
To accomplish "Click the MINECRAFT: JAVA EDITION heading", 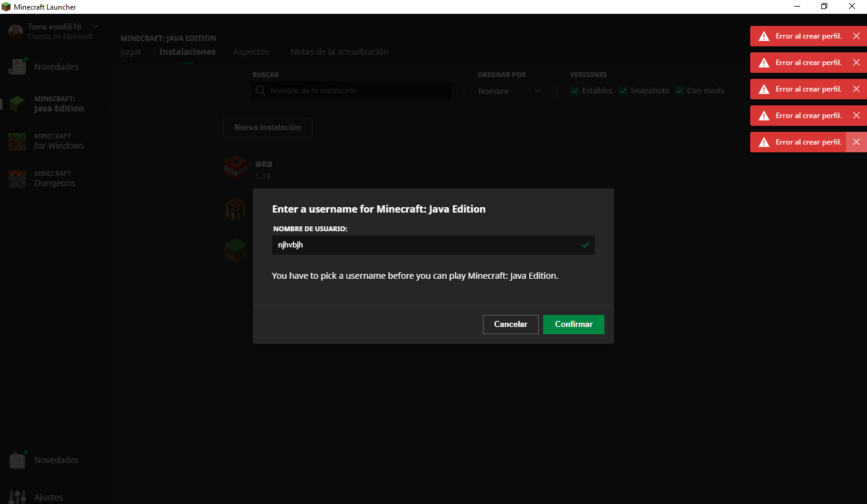I will click(168, 39).
